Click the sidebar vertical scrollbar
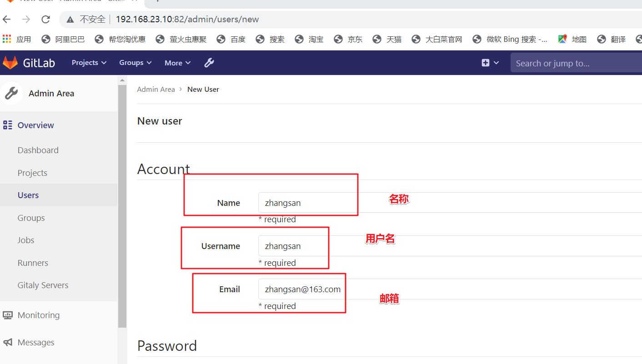642x364 pixels. pos(122,206)
